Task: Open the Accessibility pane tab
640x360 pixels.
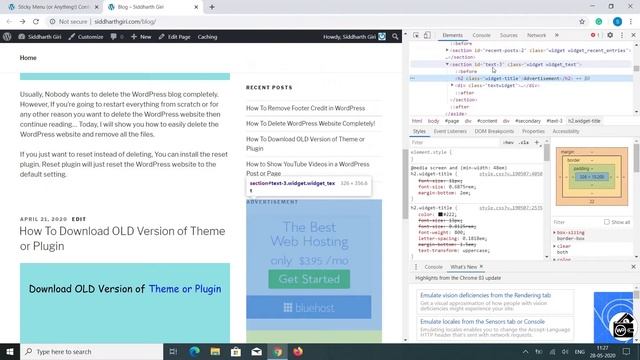Action: tap(566, 131)
